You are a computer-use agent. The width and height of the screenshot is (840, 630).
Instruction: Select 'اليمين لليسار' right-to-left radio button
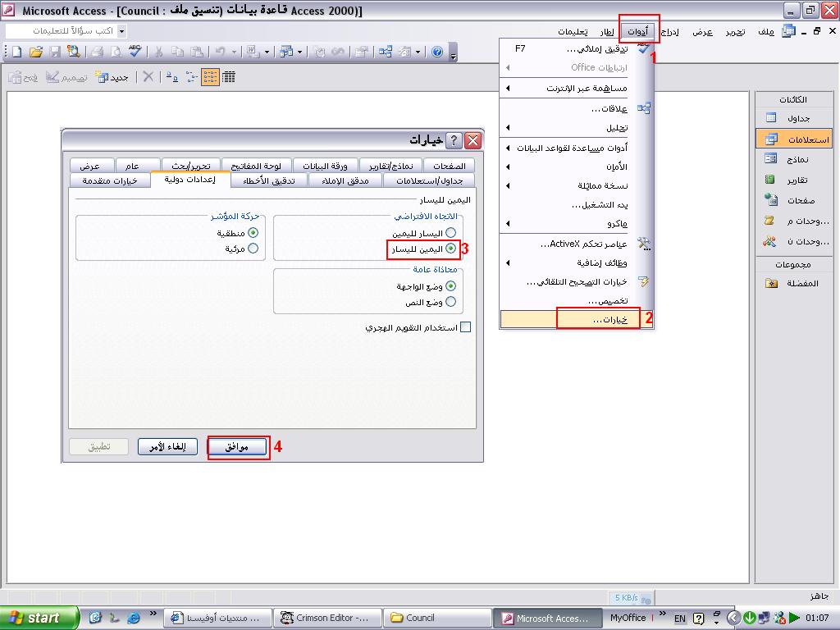click(x=450, y=249)
